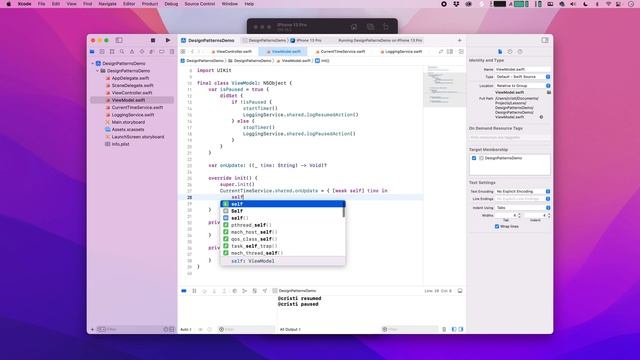The width and height of the screenshot is (640, 360).
Task: Open the Source Control navigator icon
Action: point(102,52)
